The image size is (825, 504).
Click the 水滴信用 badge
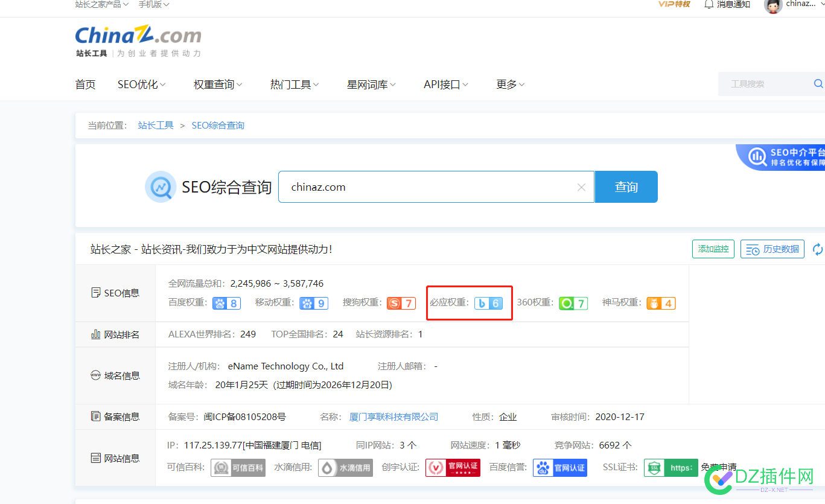345,468
